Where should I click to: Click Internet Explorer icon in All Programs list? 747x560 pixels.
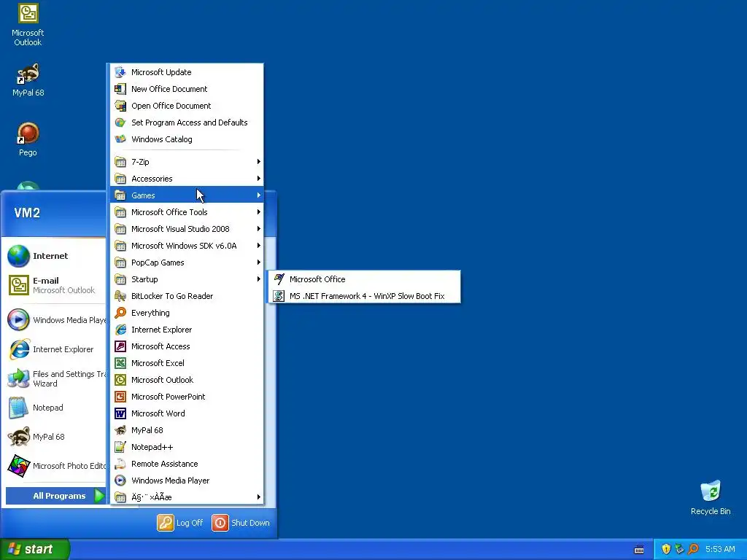120,330
